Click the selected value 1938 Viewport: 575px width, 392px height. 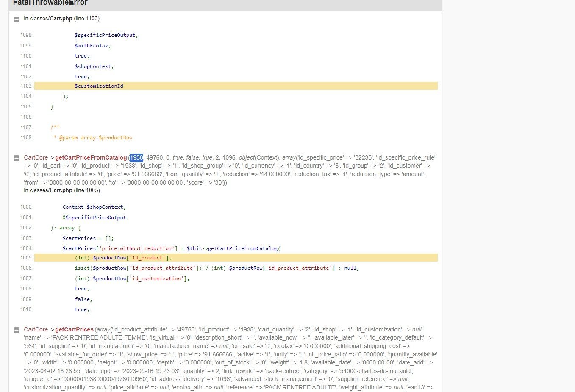tap(136, 157)
